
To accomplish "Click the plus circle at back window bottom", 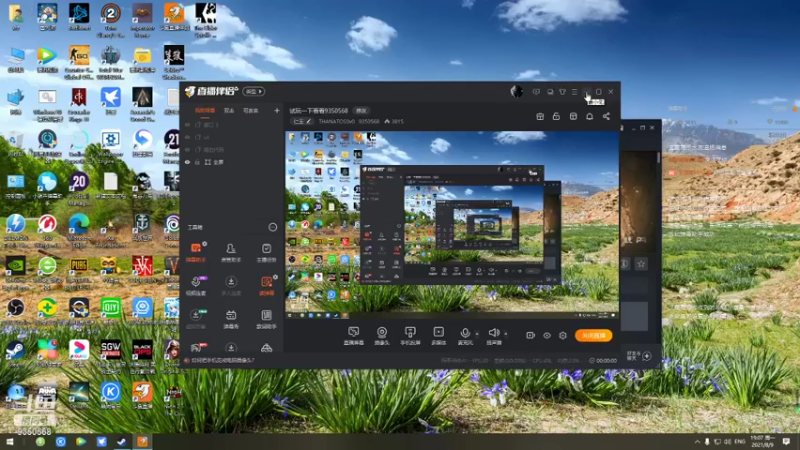I will (646, 356).
